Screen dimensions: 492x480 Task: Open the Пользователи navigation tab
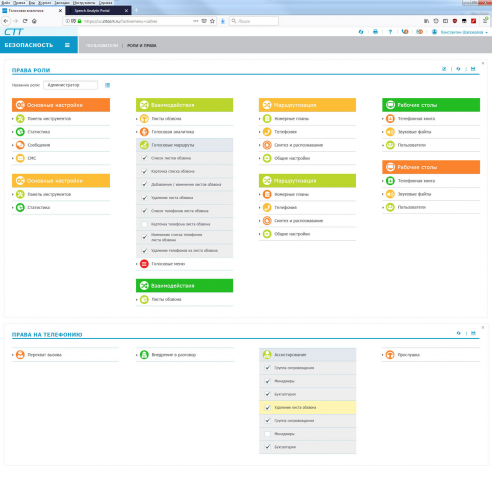coord(102,45)
